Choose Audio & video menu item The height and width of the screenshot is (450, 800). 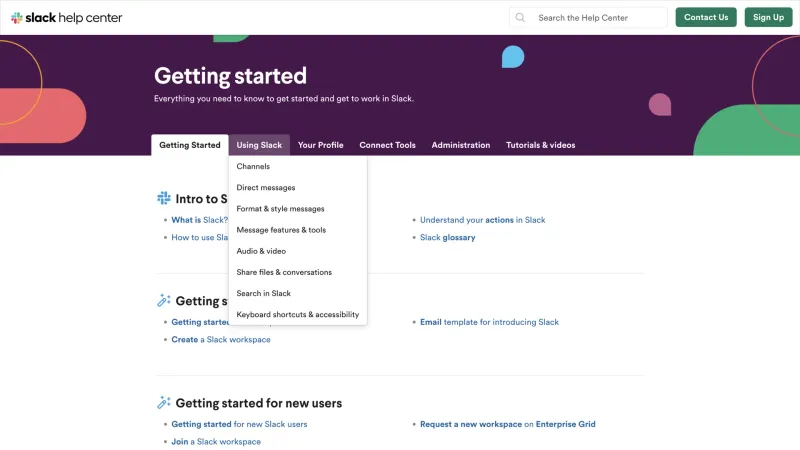tap(298, 251)
